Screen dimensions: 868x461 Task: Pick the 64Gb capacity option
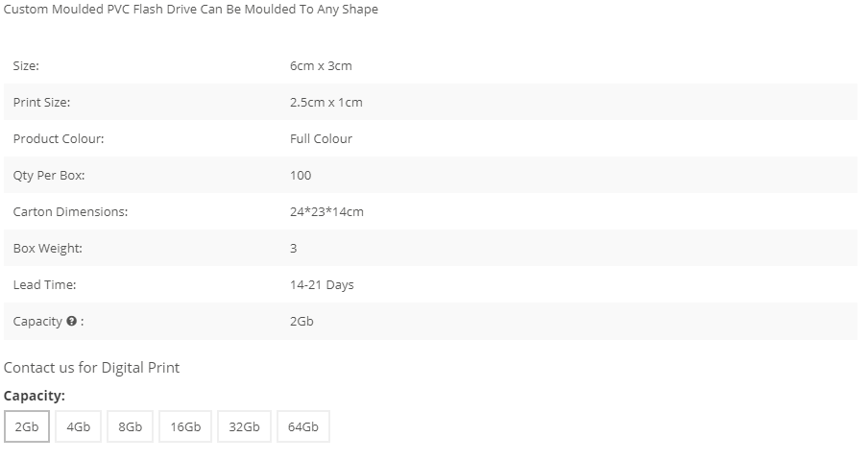[x=303, y=426]
